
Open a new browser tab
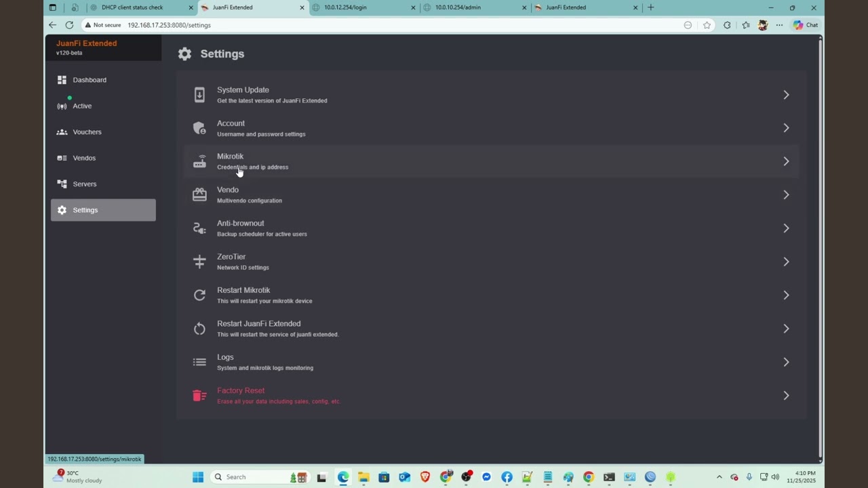pos(650,7)
